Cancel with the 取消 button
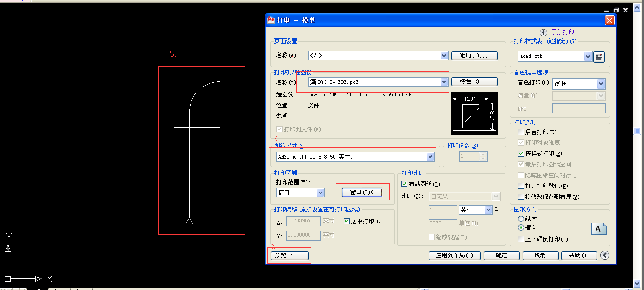 [x=540, y=255]
